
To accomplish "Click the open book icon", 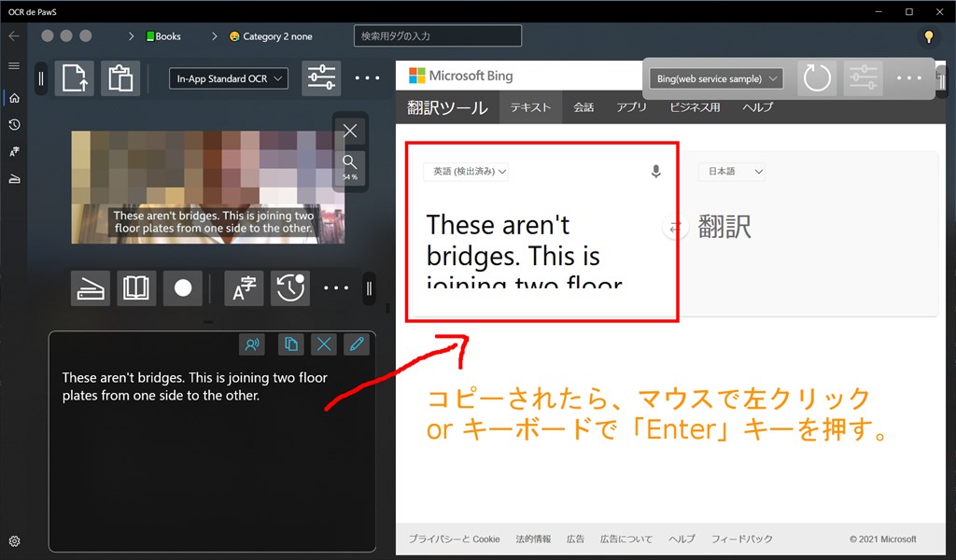I will 136,288.
